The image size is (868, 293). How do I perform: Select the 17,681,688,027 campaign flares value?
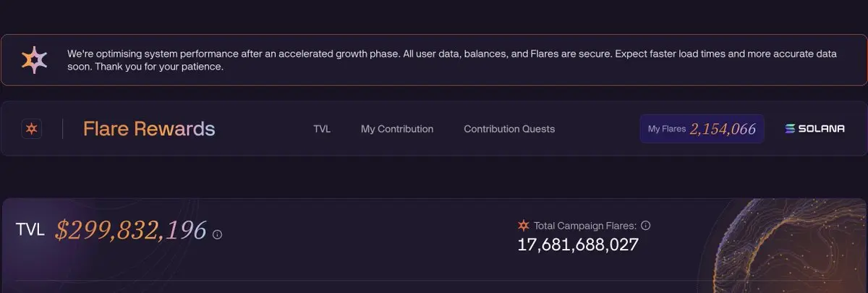coord(578,245)
